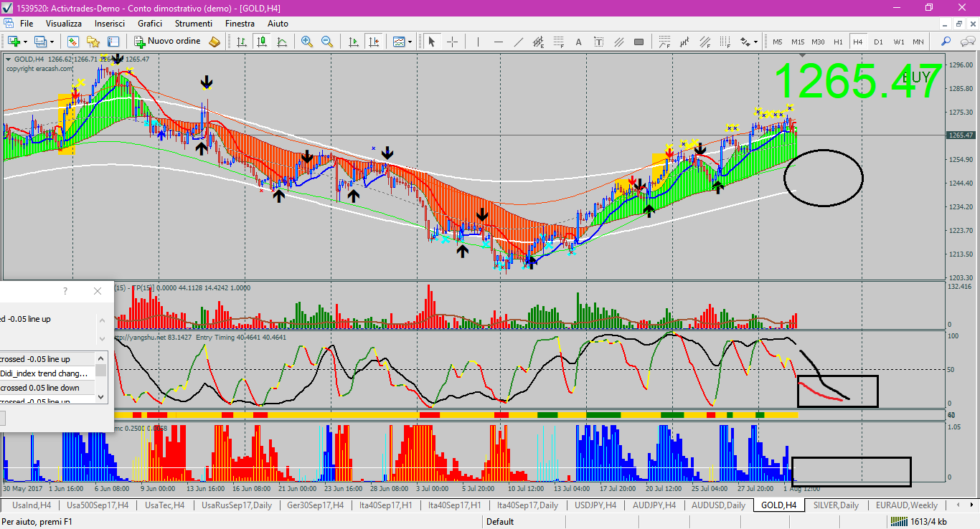Image resolution: width=980 pixels, height=529 pixels.
Task: Expand the New Chart dropdown arrow
Action: click(x=25, y=42)
